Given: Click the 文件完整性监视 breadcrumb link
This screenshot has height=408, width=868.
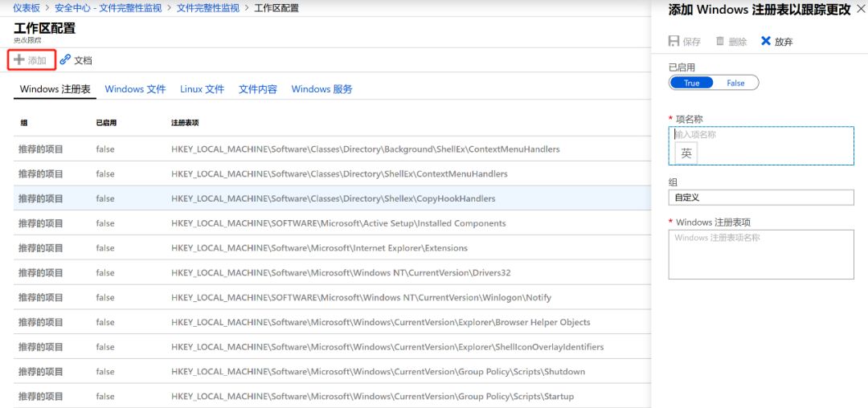Looking at the screenshot, I should [207, 8].
